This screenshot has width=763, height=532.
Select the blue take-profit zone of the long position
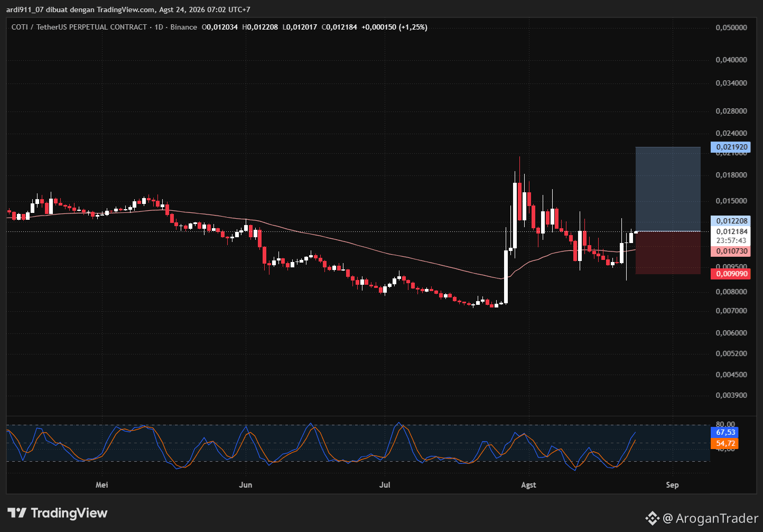[x=668, y=189]
